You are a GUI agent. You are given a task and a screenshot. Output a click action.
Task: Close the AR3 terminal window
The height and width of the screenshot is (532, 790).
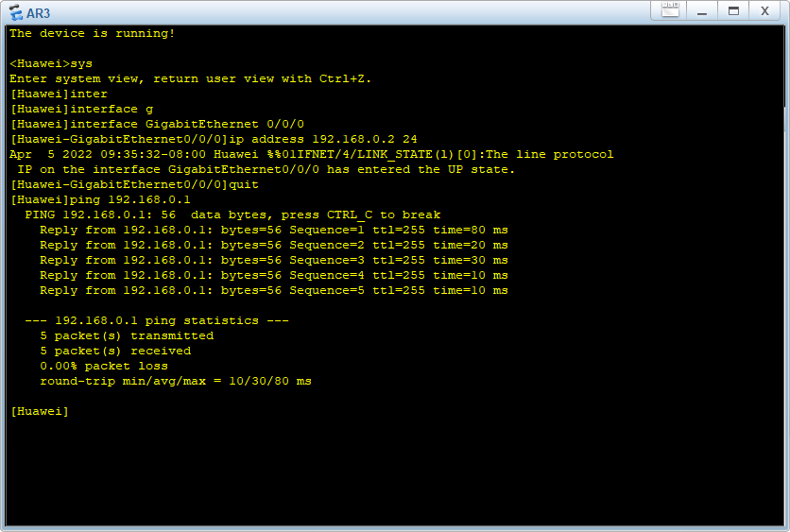point(764,11)
